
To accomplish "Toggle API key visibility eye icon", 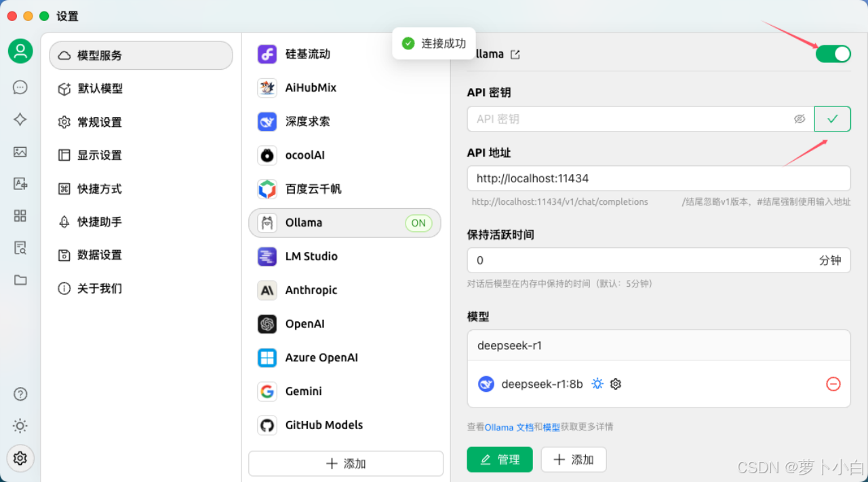I will coord(800,119).
